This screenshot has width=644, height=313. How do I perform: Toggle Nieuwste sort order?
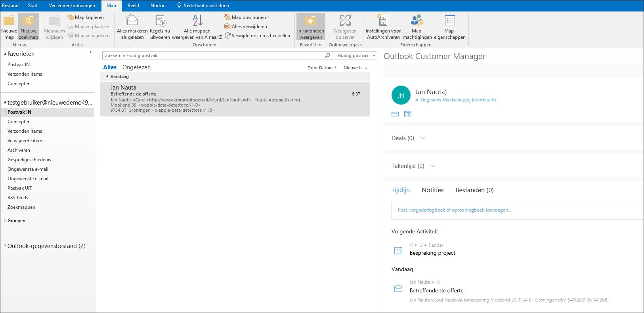pos(355,68)
